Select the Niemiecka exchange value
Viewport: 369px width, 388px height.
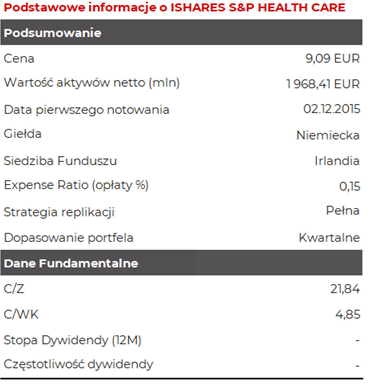point(328,135)
